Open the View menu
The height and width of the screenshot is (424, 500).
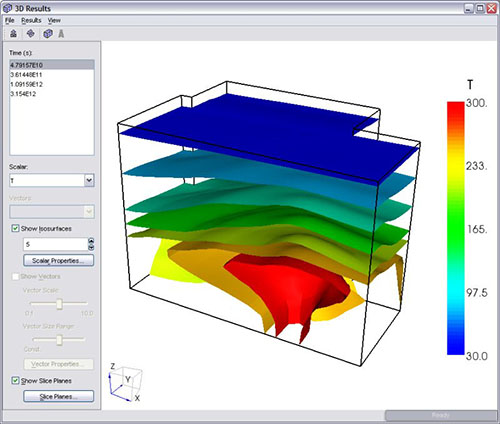coord(54,20)
